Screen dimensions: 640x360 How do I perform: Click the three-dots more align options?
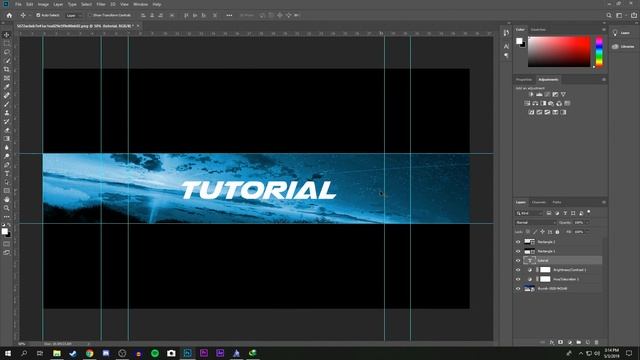(229, 15)
